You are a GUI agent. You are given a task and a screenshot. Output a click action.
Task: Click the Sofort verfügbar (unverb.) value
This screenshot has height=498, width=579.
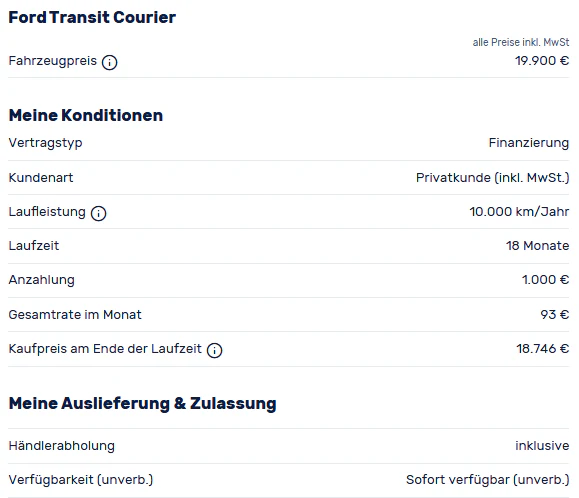point(487,480)
